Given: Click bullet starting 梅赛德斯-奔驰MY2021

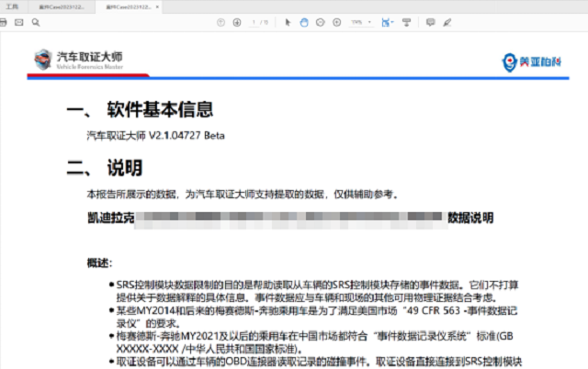Looking at the screenshot, I should pos(314,342).
